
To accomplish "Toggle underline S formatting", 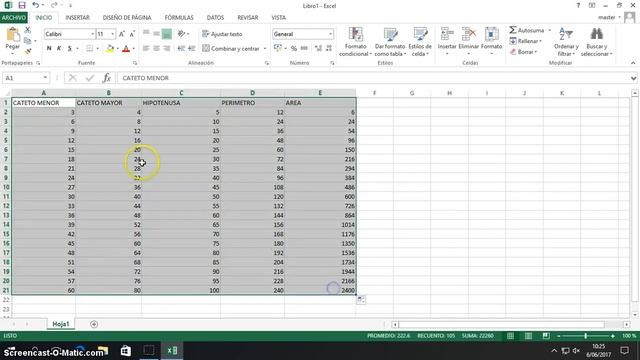I will pos(69,48).
